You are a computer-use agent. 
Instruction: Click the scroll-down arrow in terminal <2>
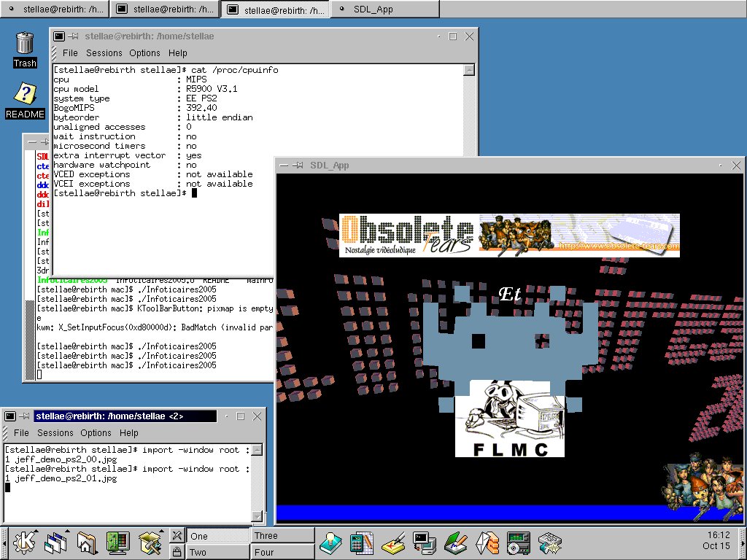pos(258,516)
